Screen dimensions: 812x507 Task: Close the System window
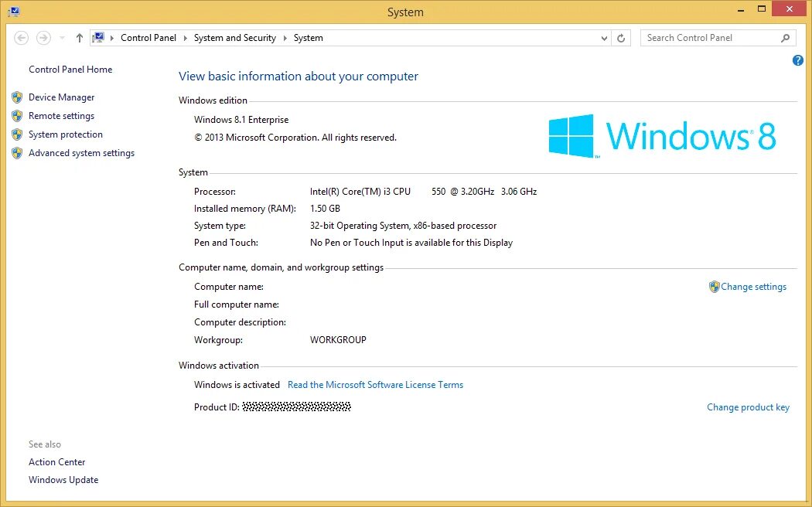tap(790, 9)
